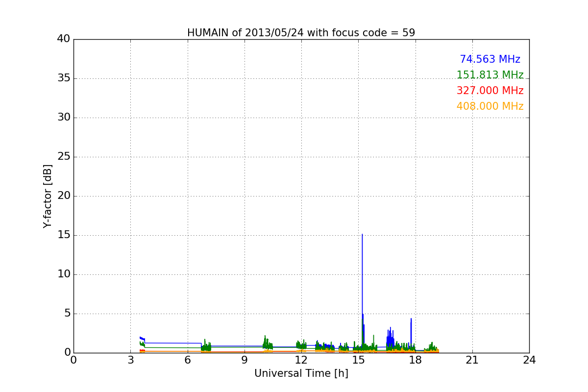
Task: Click the Y-factor [dB] axis label
Action: pos(48,196)
